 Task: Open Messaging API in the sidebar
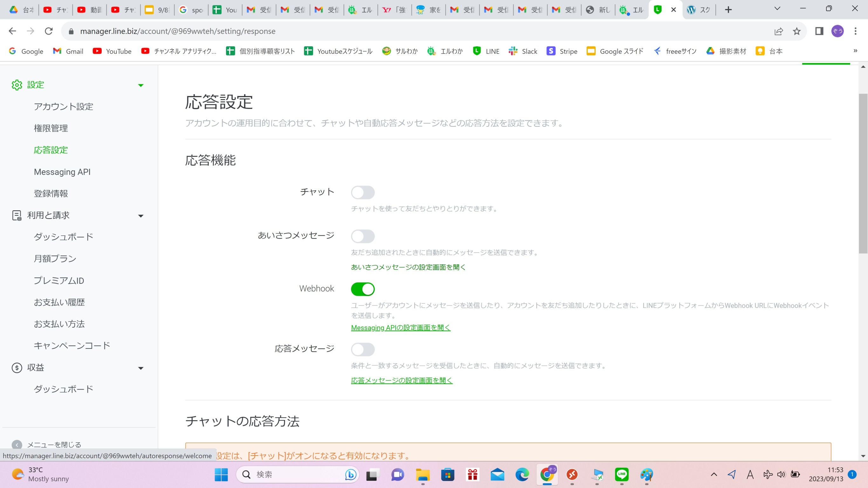[62, 172]
